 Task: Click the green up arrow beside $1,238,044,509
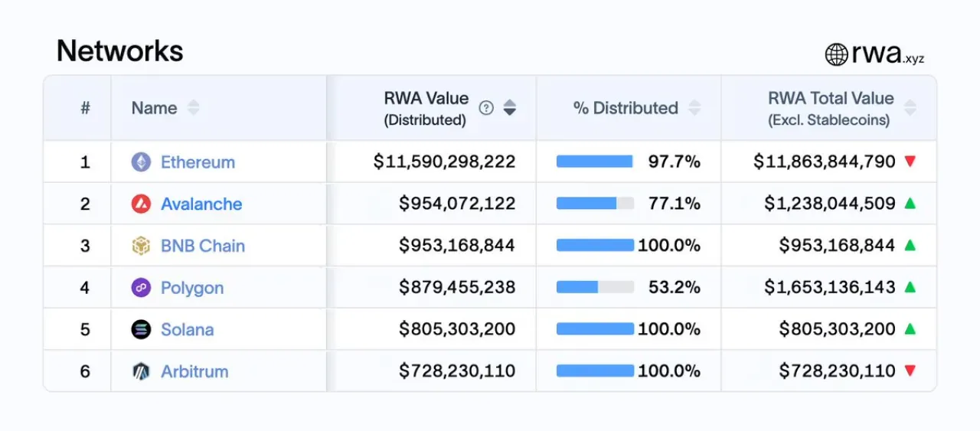[x=910, y=203]
